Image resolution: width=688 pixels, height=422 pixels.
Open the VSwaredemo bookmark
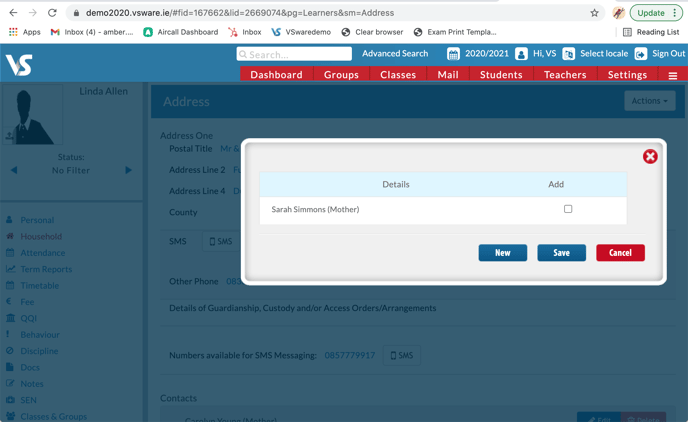[301, 32]
